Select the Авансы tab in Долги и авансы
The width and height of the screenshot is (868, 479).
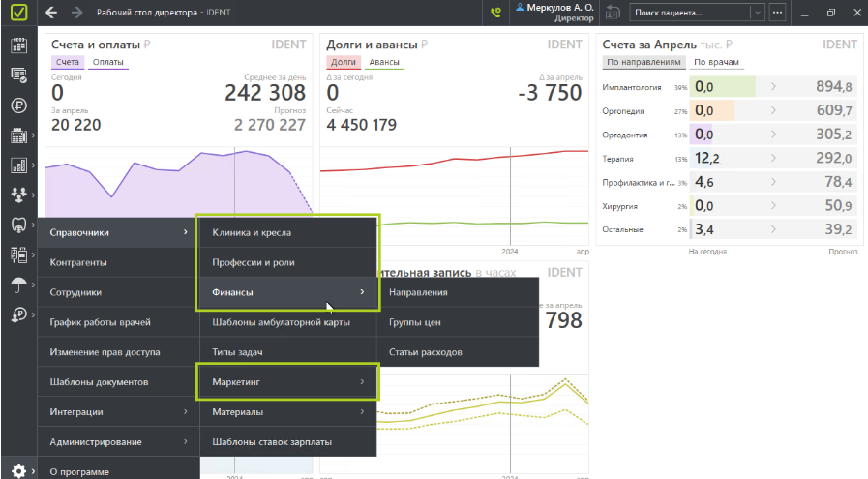point(384,62)
